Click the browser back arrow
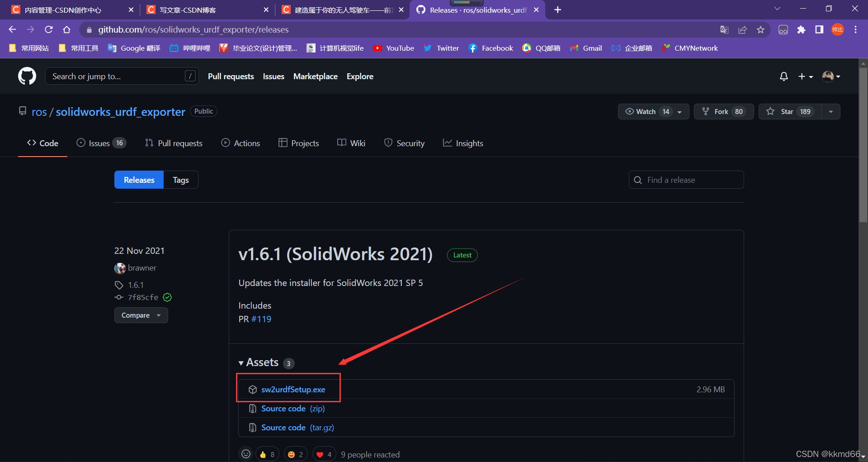868x462 pixels. point(12,29)
